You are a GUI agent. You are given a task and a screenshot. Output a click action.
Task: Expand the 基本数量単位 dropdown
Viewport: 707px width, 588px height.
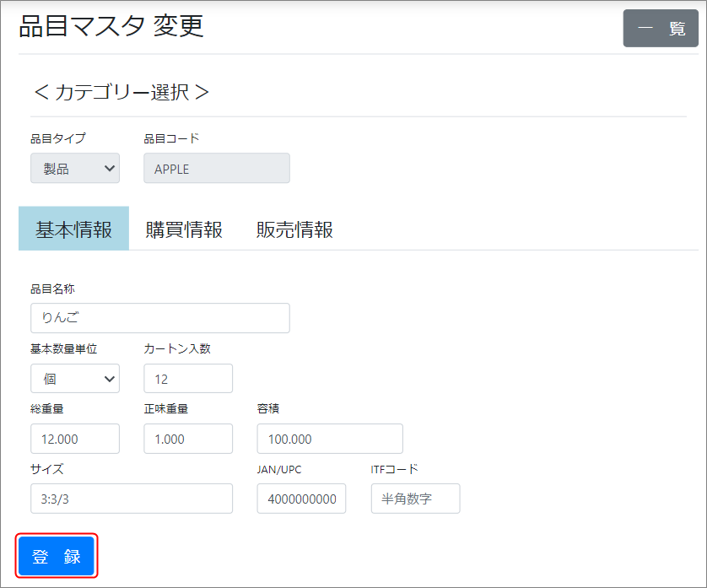pyautogui.click(x=75, y=379)
